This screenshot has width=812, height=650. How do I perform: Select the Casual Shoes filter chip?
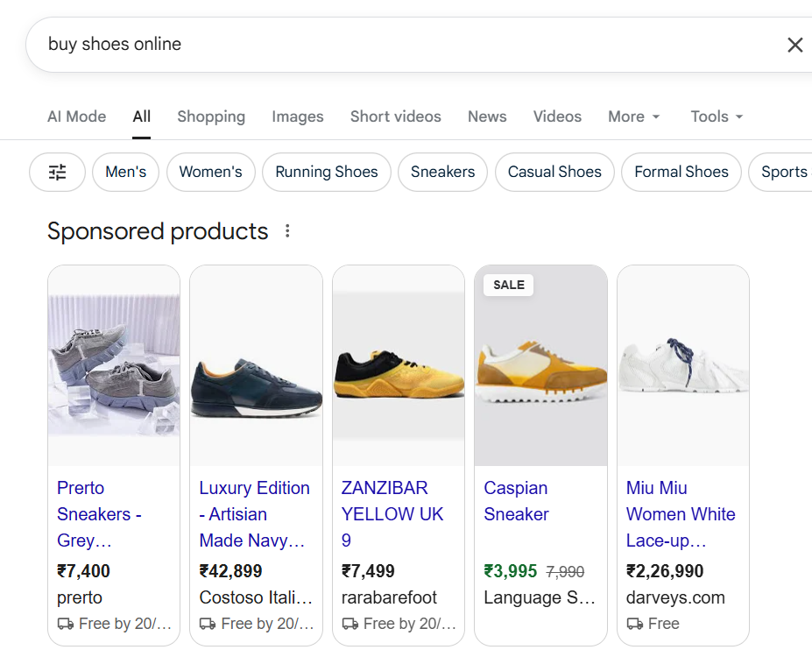(x=554, y=172)
